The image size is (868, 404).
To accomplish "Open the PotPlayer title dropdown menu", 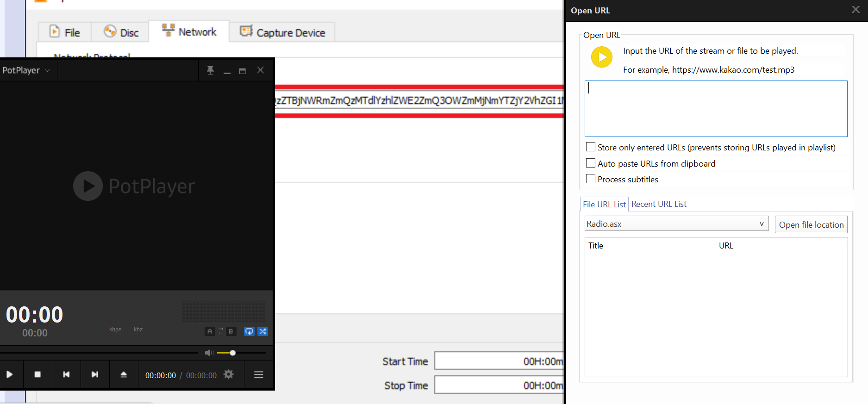I will (26, 70).
